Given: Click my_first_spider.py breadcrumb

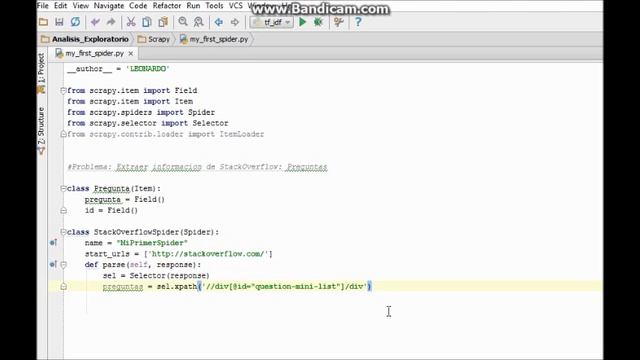Looking at the screenshot, I should [x=214, y=39].
